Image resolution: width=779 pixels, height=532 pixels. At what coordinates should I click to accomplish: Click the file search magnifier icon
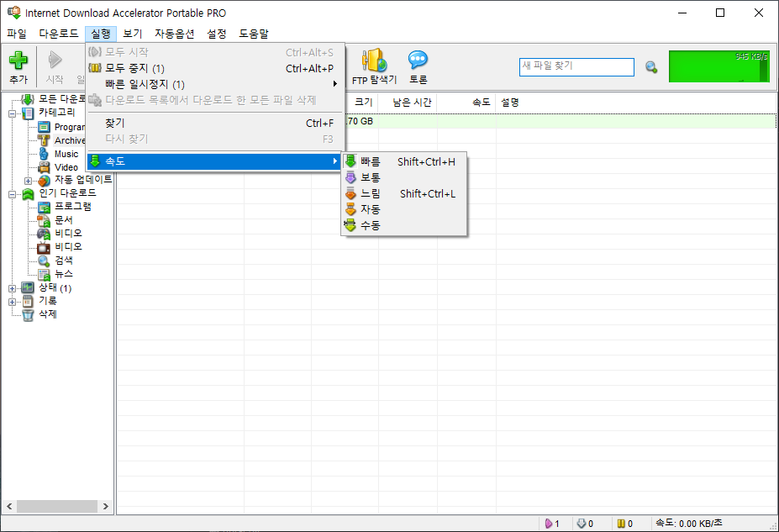[x=650, y=67]
